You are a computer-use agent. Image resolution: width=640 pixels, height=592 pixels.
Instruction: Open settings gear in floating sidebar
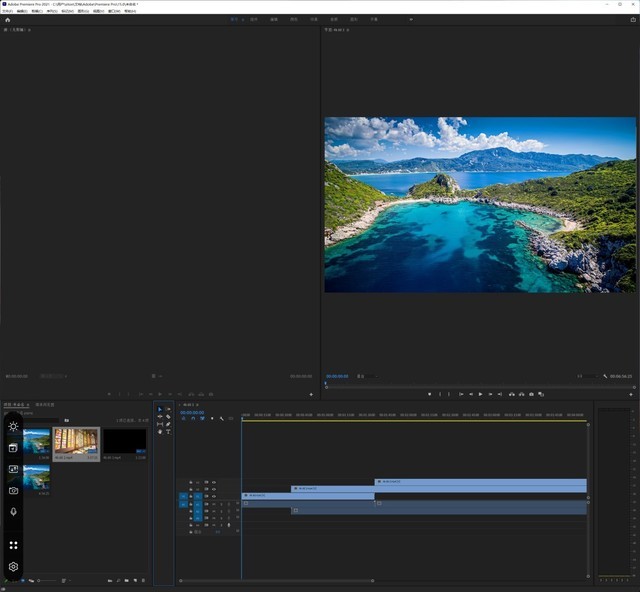(13, 567)
